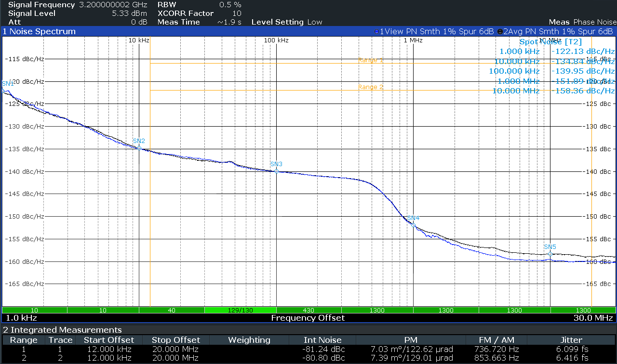Select the SN4 marker near 1 MHz
This screenshot has width=617, height=364.
pyautogui.click(x=413, y=225)
